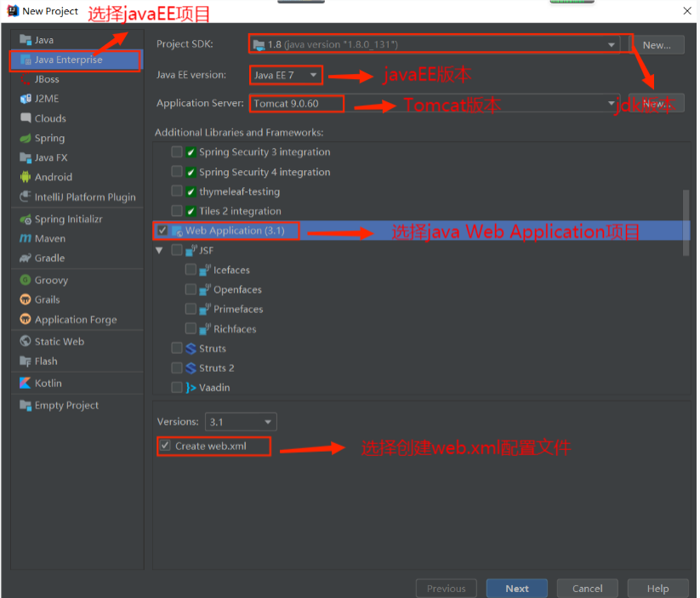Viewport: 700px width, 598px height.
Task: Click the Gradle elephant icon
Action: pyautogui.click(x=25, y=258)
